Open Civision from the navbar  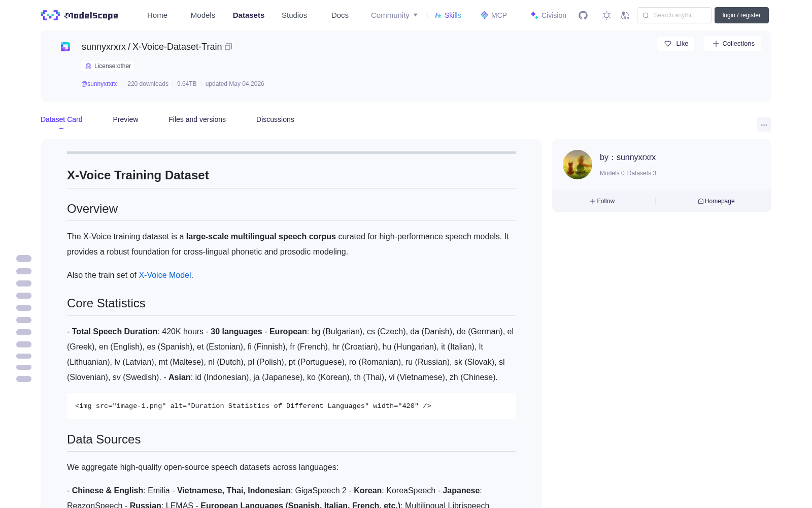click(548, 15)
